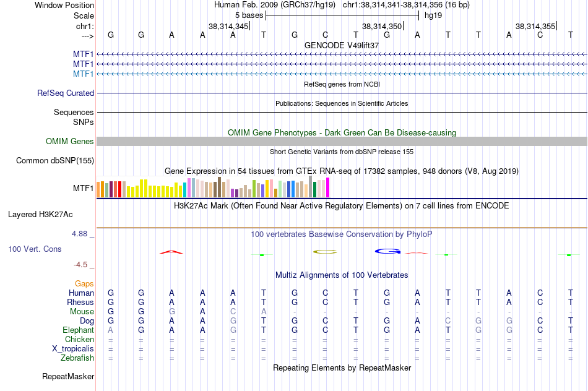
Task: Open 'Repeating Elements by RepeatMasker' title
Action: point(342,368)
